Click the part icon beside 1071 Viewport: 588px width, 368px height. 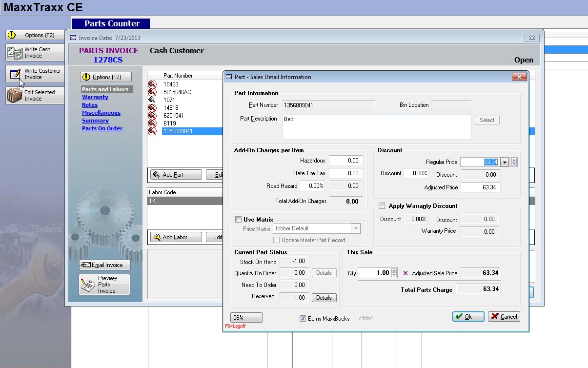click(153, 100)
